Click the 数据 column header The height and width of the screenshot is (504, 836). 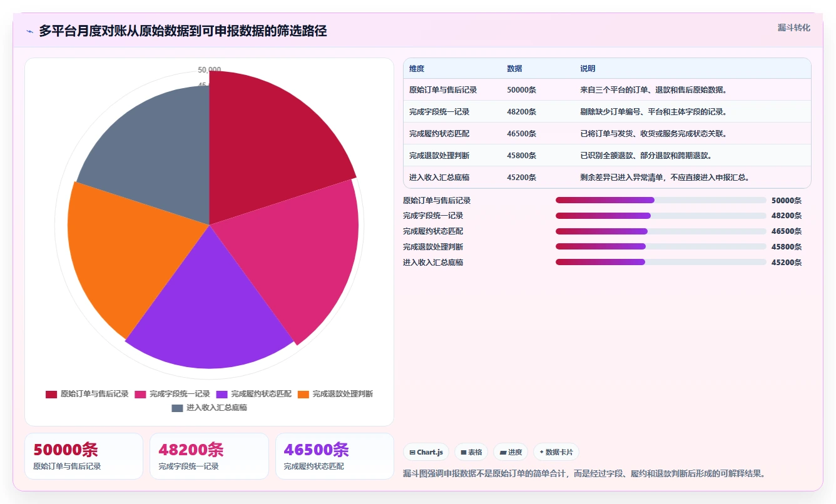[514, 69]
